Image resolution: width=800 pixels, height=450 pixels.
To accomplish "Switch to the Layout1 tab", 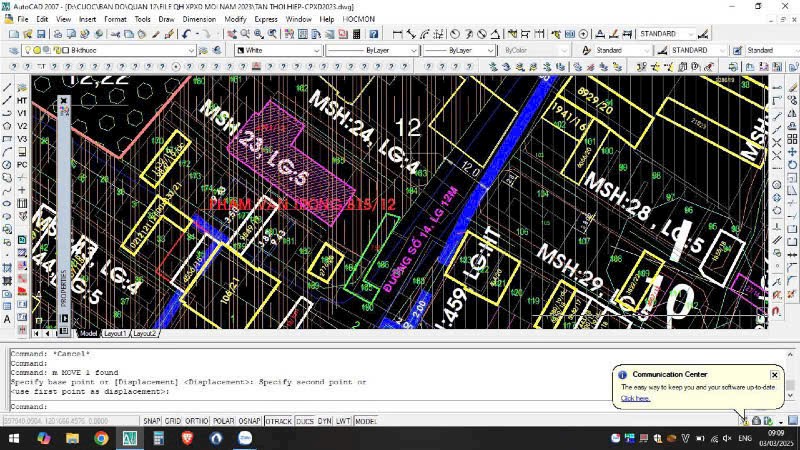I will click(x=115, y=334).
